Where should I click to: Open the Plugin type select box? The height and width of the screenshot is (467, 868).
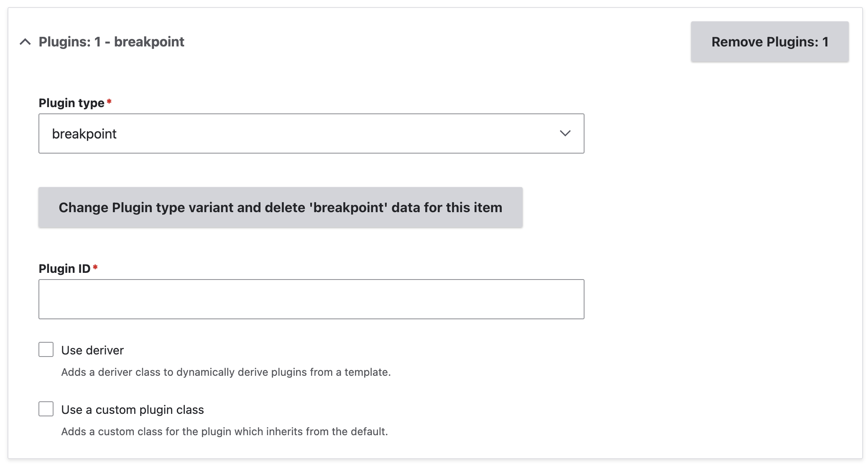(311, 133)
